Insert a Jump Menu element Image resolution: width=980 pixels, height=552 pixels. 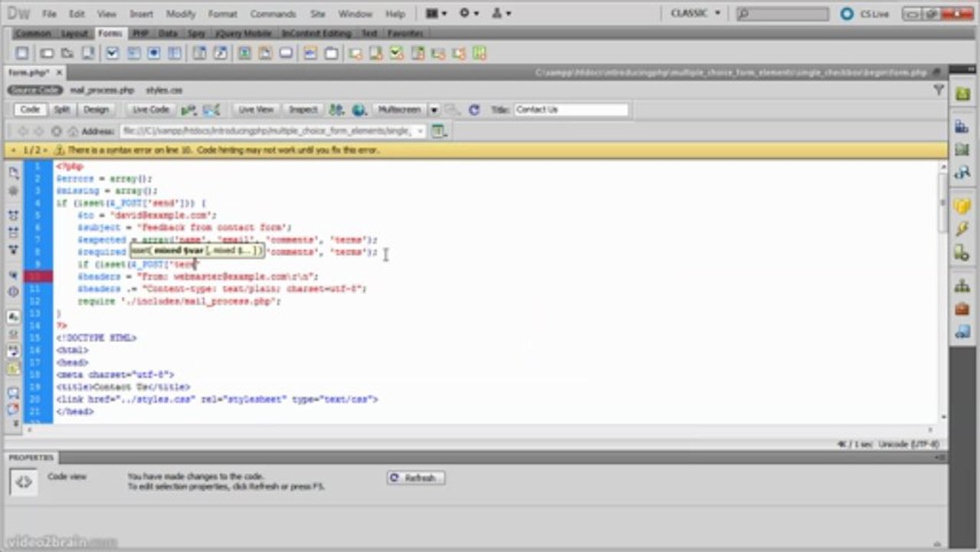point(221,54)
